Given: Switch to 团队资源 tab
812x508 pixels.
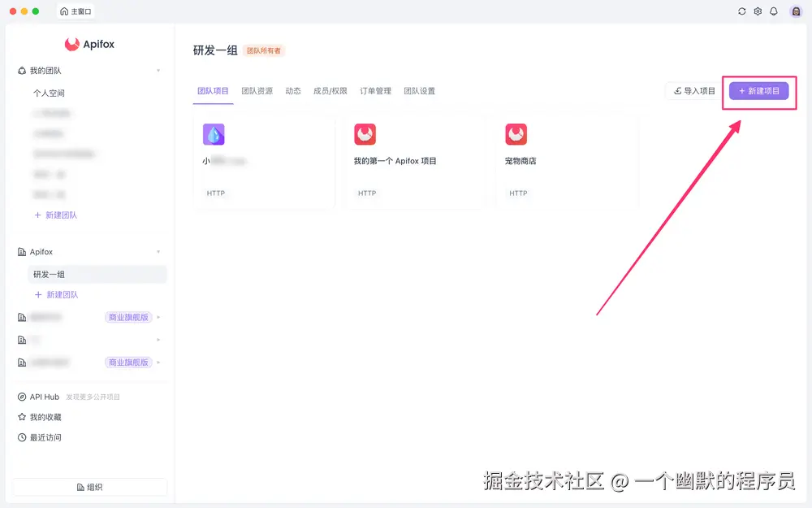Looking at the screenshot, I should pyautogui.click(x=257, y=91).
